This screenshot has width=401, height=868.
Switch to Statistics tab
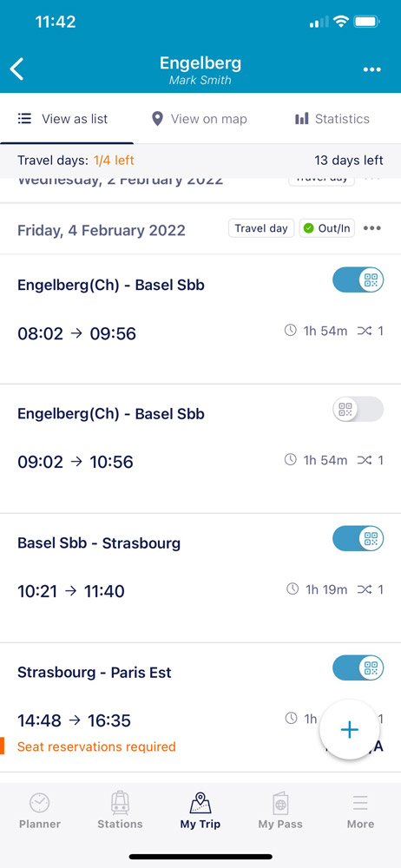pos(332,119)
